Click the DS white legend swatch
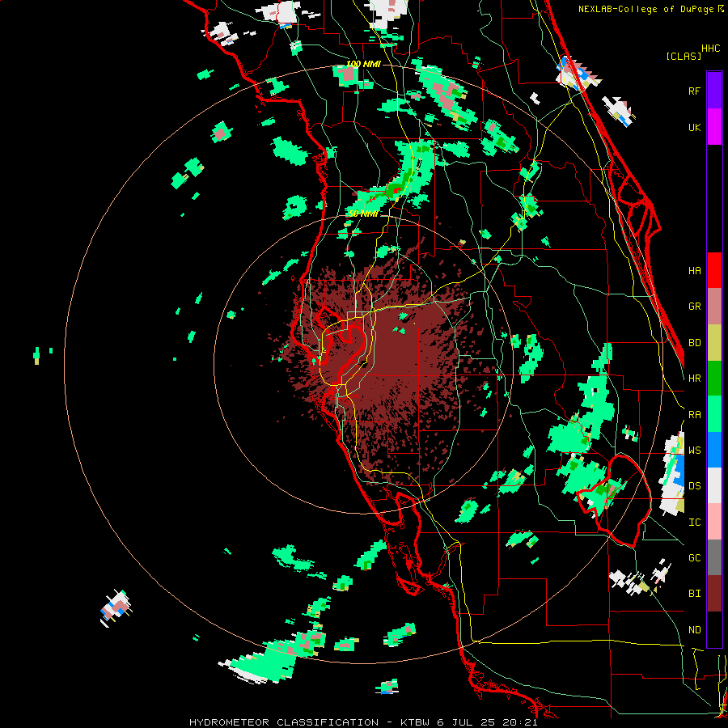The image size is (728, 728). pos(714,485)
